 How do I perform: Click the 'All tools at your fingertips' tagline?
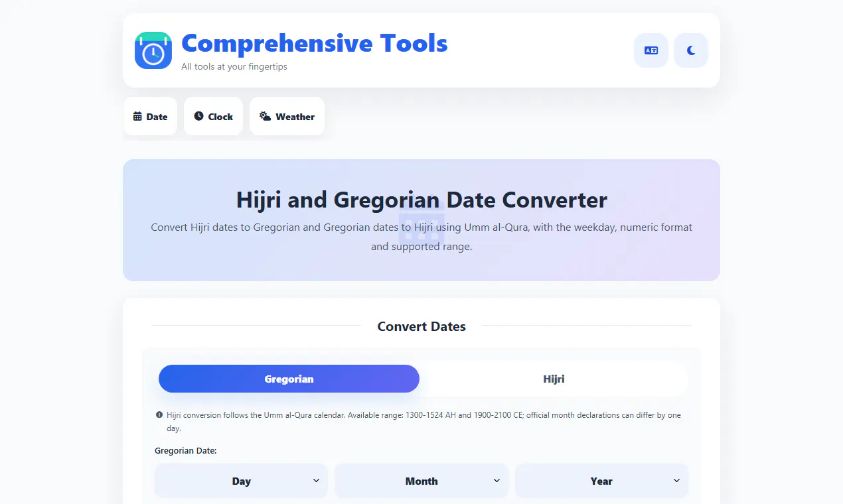coord(234,66)
